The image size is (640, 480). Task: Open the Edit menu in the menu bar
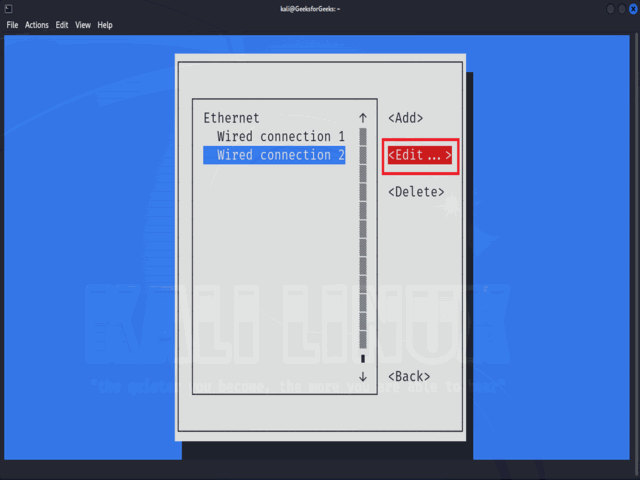click(x=62, y=25)
